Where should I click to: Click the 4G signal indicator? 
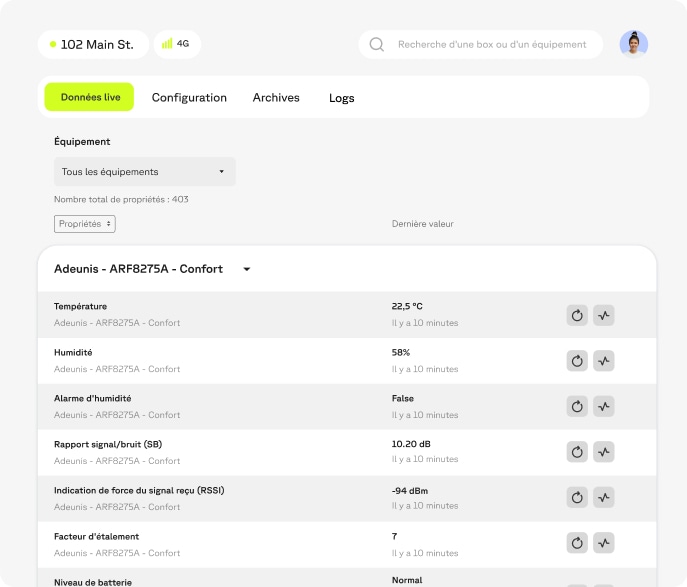[177, 44]
